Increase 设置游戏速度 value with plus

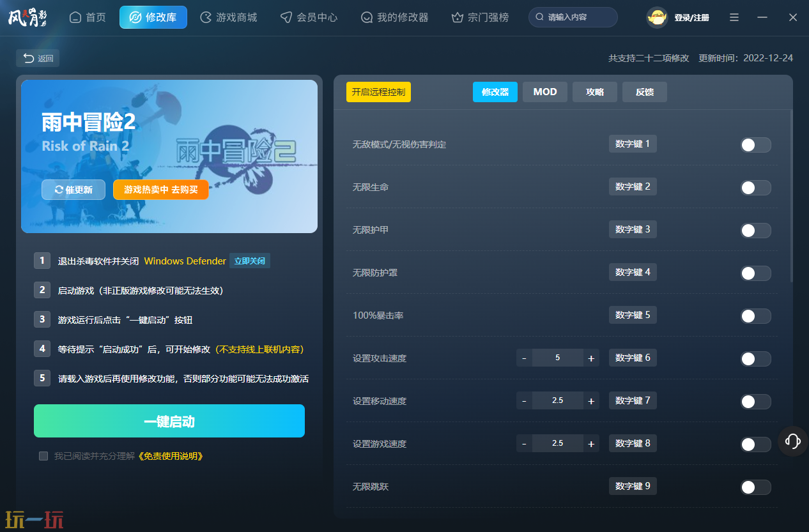(x=591, y=444)
